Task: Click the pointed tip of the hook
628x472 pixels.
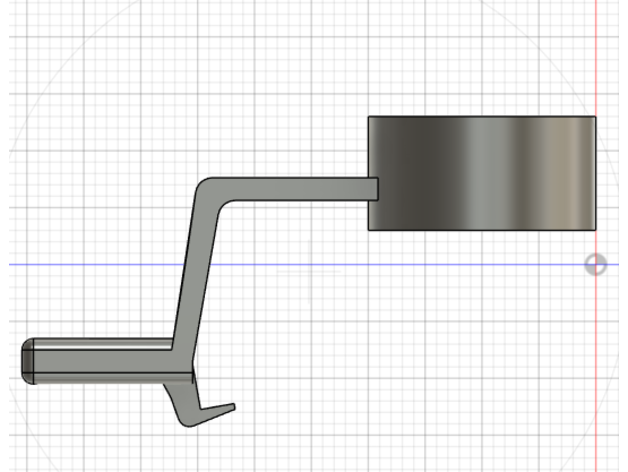Action: tap(232, 406)
